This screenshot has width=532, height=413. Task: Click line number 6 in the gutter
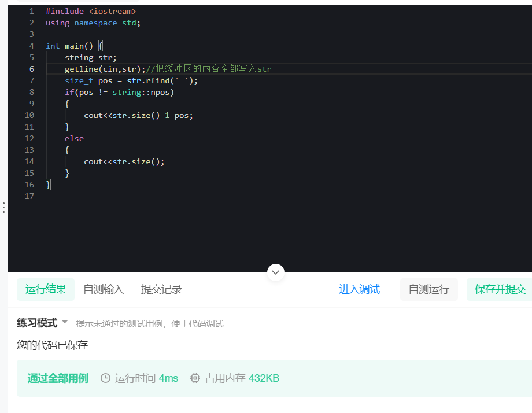pos(32,69)
